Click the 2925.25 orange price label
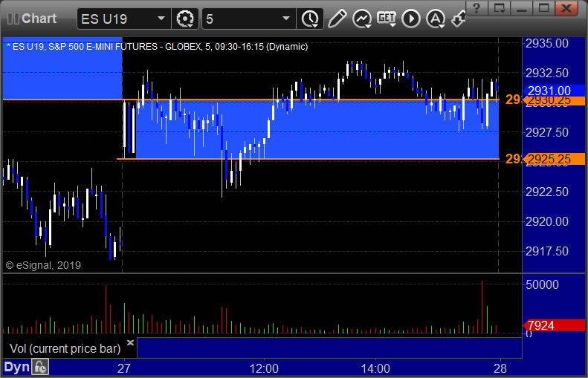 coord(554,159)
